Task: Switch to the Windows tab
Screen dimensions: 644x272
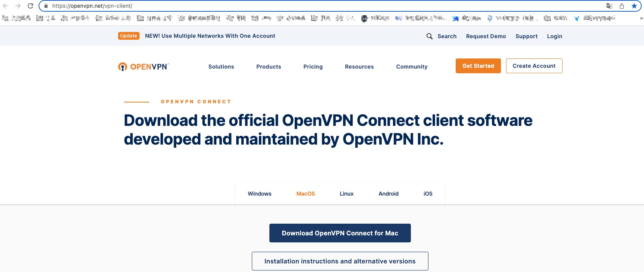Action: [260, 194]
